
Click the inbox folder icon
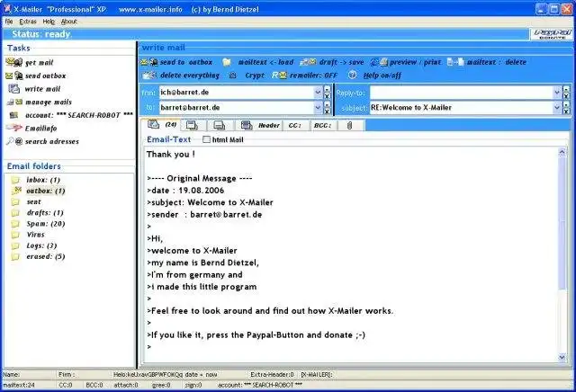[15, 180]
